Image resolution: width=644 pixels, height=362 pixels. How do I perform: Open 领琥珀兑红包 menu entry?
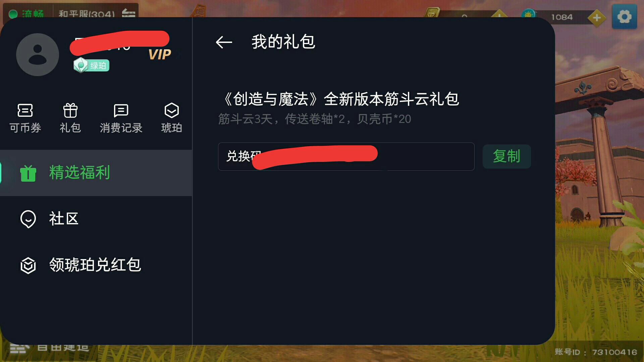pyautogui.click(x=96, y=265)
